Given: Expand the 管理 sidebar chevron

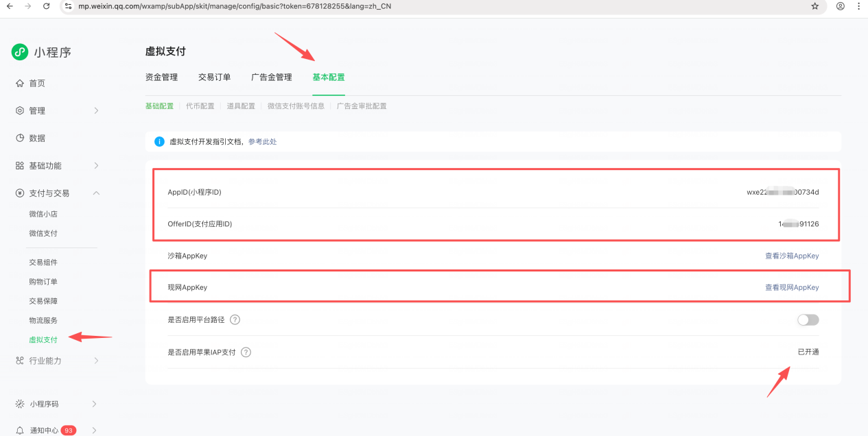Looking at the screenshot, I should [x=96, y=110].
